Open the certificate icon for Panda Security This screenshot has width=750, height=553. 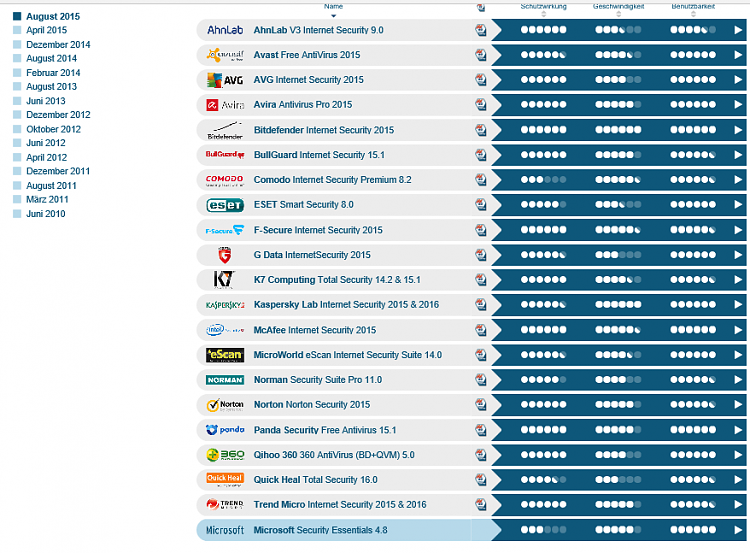click(481, 430)
